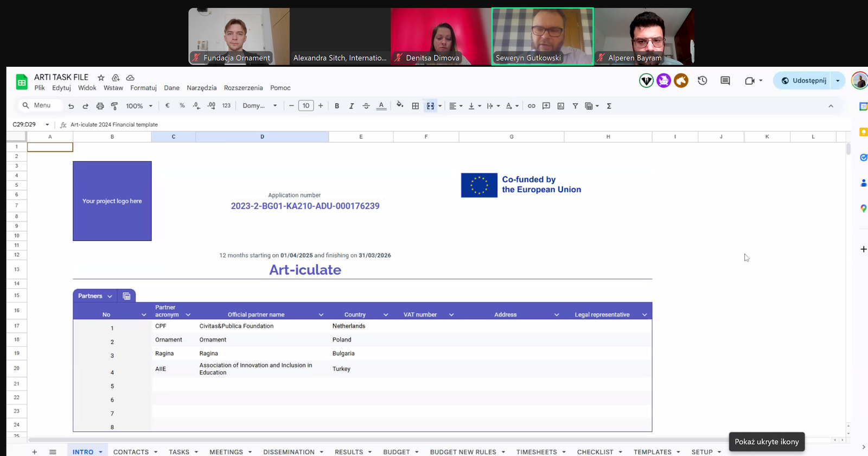The image size is (868, 456).
Task: Switch to the BUDGET sheet tab
Action: [x=397, y=452]
